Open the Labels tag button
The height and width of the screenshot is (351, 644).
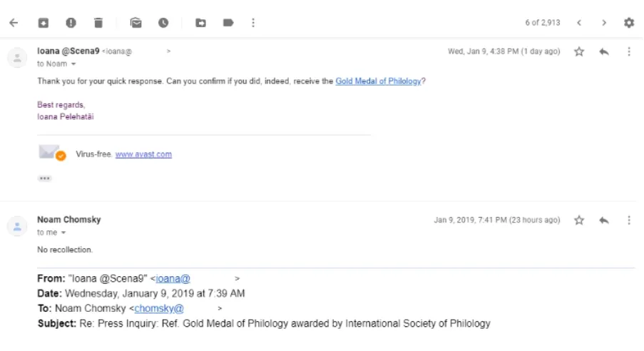228,23
